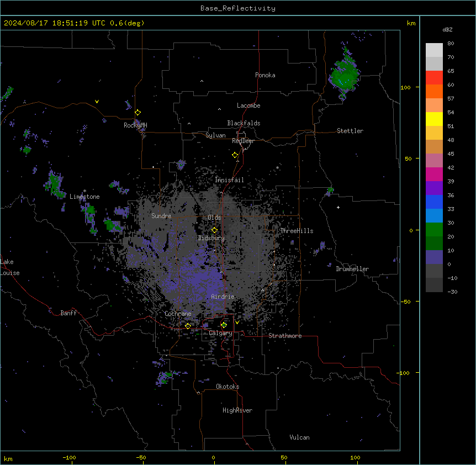The width and height of the screenshot is (476, 465).
Task: Pick the yellow 51-54 dBZ legend swatch
Action: pos(434,119)
